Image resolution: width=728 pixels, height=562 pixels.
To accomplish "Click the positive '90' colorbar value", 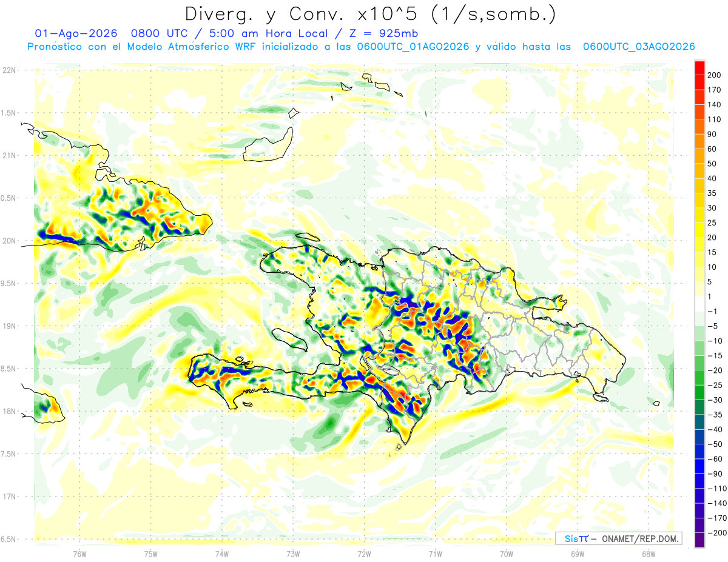I will (x=712, y=135).
